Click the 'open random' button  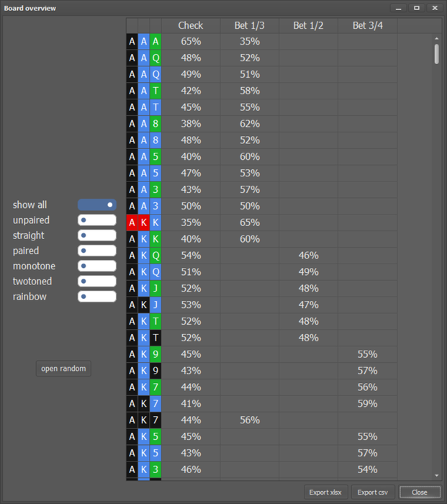63,369
